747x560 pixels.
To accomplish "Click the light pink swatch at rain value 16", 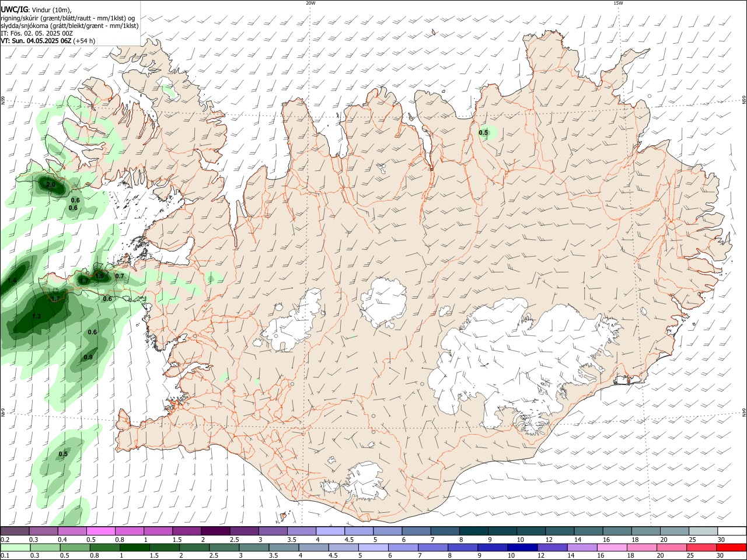I will tap(612, 547).
